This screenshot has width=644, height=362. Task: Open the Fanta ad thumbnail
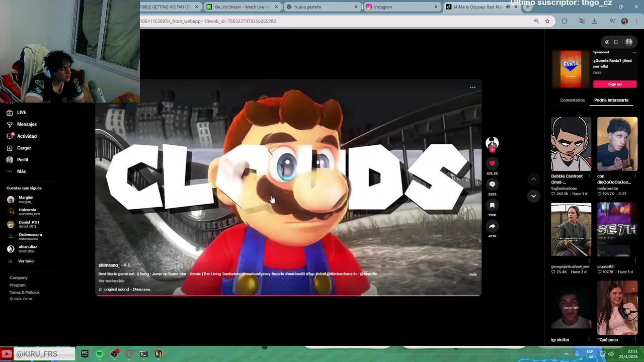click(x=571, y=69)
